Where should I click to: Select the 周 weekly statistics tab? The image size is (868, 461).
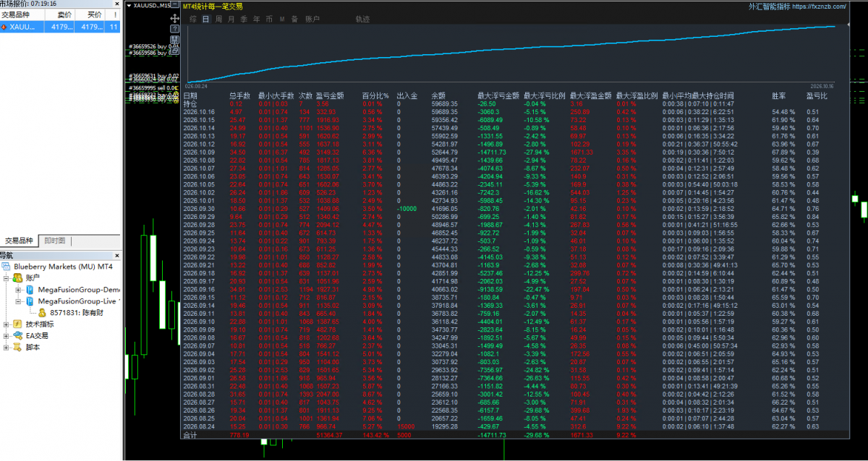pos(218,19)
